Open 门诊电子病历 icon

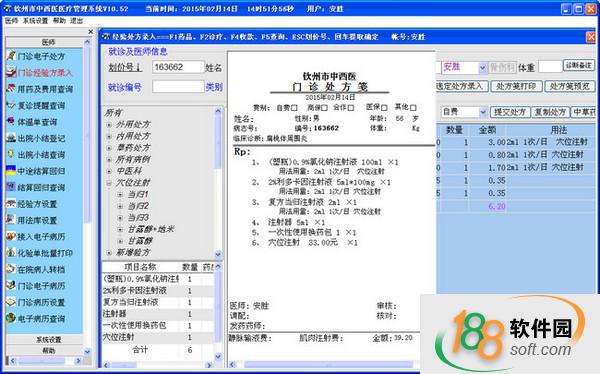click(x=11, y=286)
